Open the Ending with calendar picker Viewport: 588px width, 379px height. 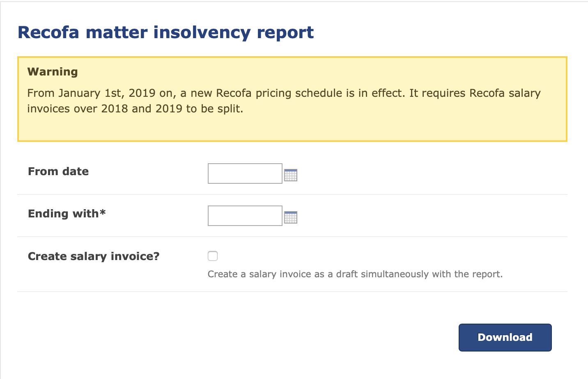point(291,217)
